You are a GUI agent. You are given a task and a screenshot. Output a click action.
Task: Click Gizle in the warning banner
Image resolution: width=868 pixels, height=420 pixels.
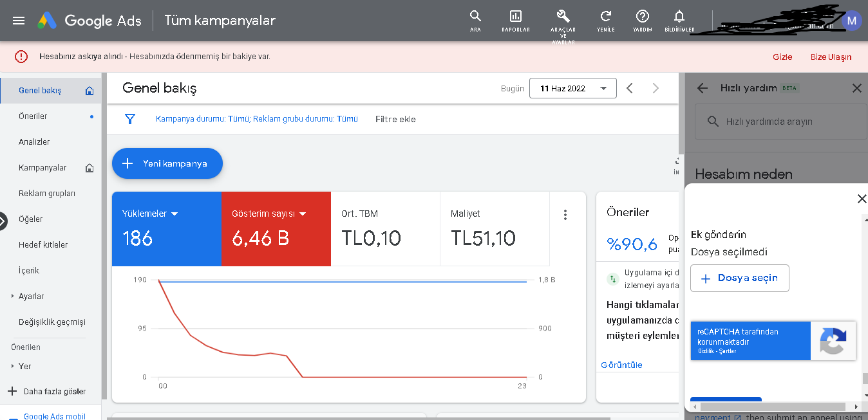point(782,57)
